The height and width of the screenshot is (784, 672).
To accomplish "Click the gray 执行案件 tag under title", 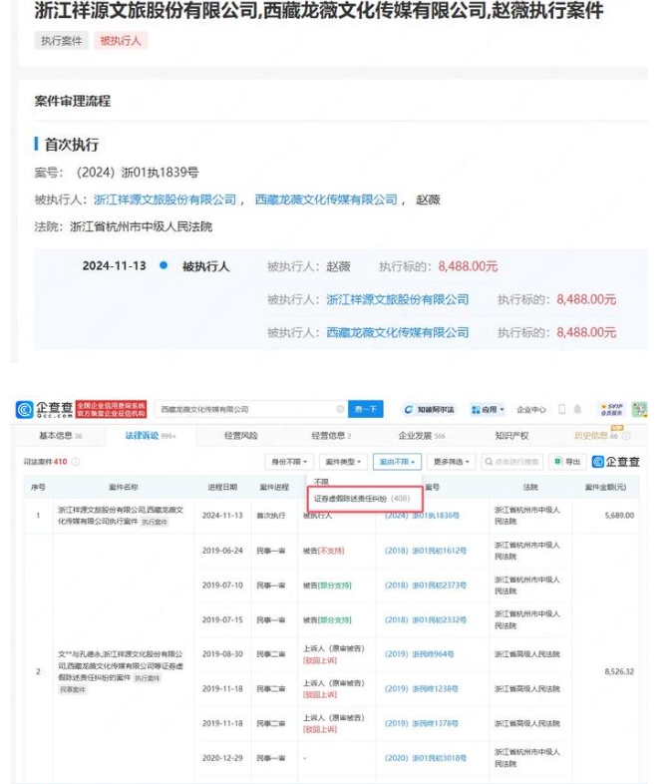I will click(61, 41).
